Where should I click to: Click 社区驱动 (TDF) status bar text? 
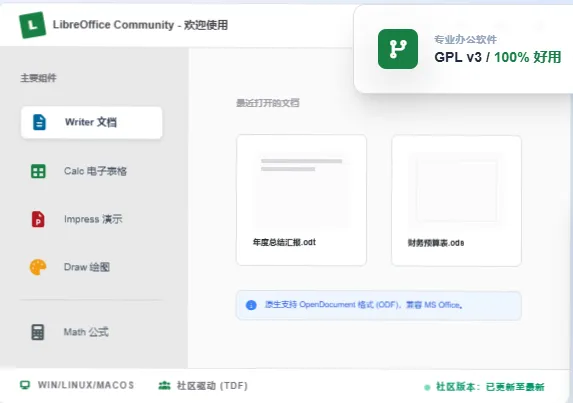(212, 386)
